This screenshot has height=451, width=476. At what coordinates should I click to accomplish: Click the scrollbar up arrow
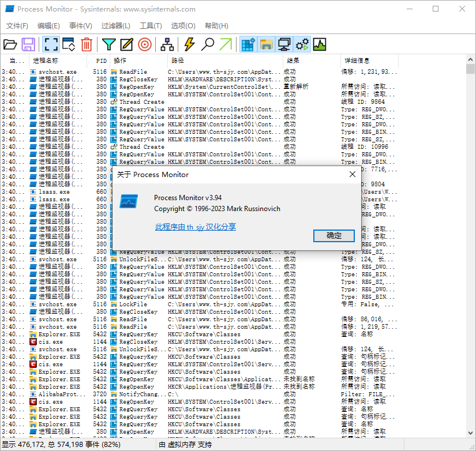coord(470,59)
